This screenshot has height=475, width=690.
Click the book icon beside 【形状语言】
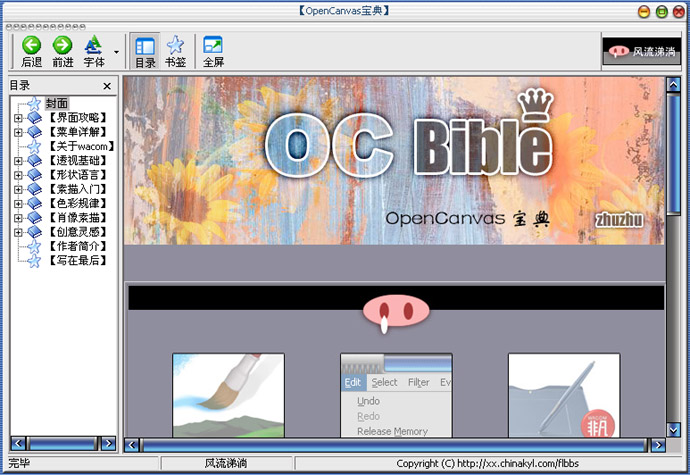34,175
